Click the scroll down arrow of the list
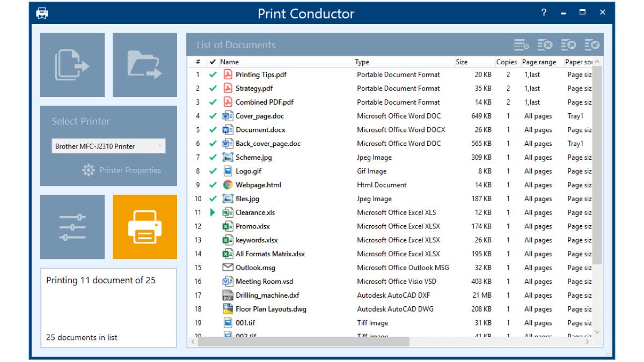 (x=597, y=333)
